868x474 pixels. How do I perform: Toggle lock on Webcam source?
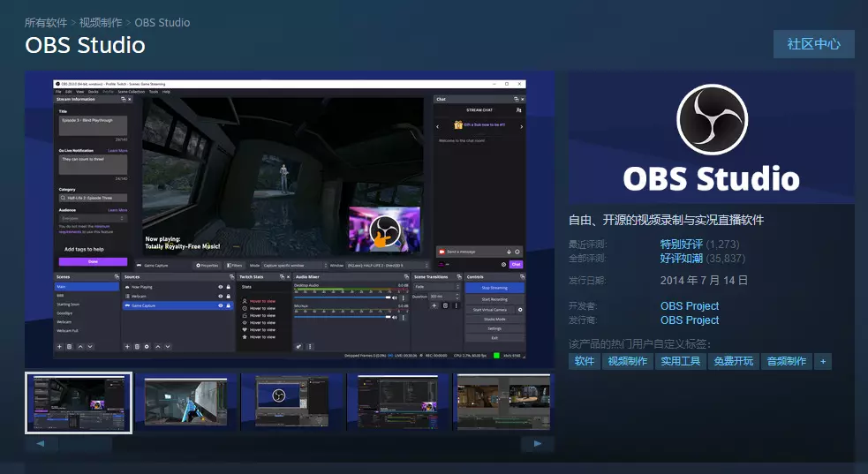pyautogui.click(x=228, y=297)
